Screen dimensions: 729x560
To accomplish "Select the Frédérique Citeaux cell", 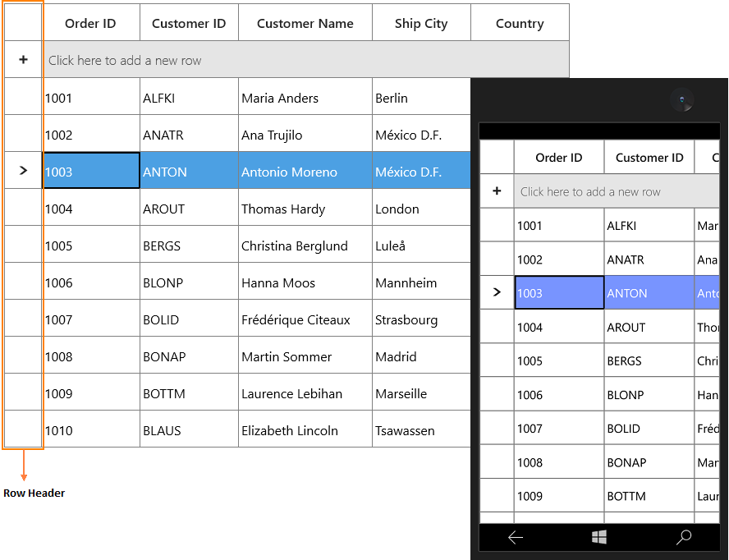I will click(305, 318).
